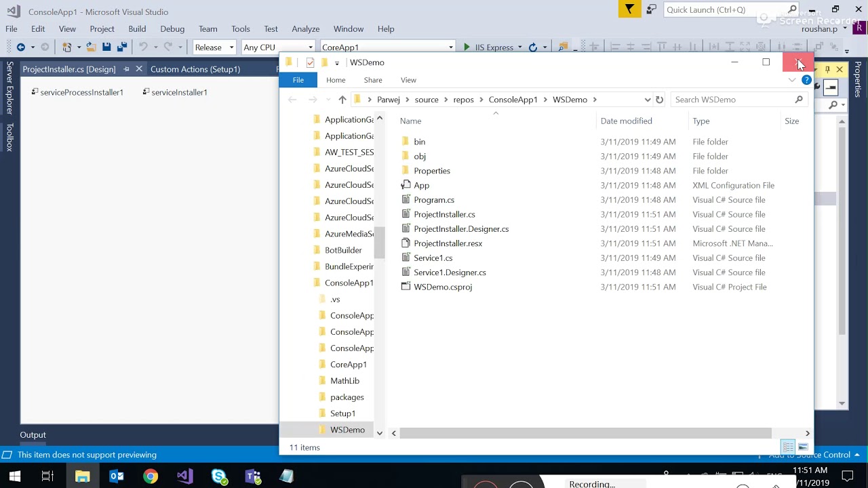Viewport: 868px width, 488px height.
Task: Open the Analyze menu in Visual Studio
Action: click(x=306, y=29)
